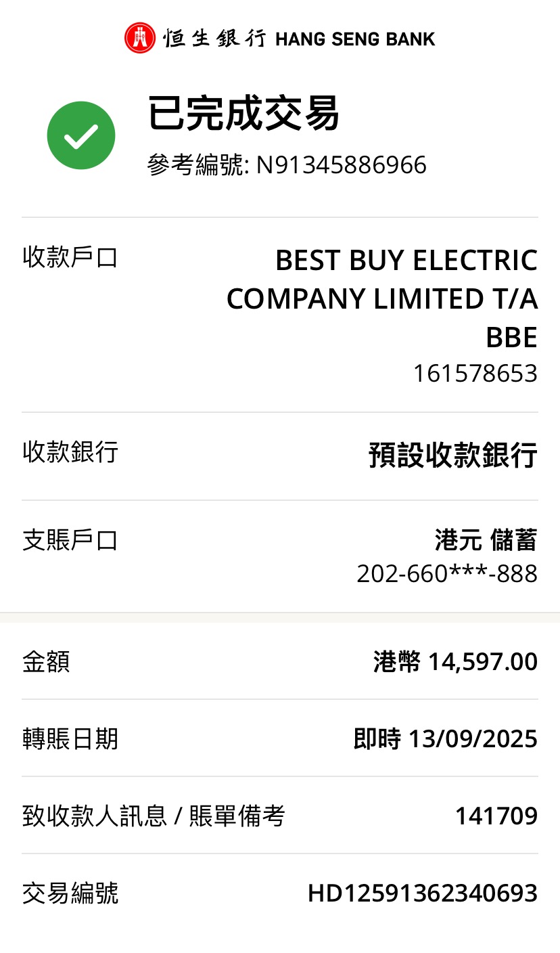
Task: Select debit account number 202-660***-888
Action: coord(447,574)
